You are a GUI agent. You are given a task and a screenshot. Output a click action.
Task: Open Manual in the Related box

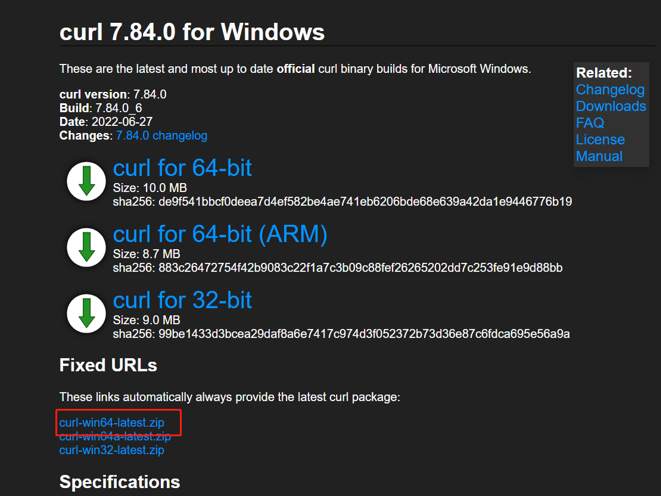point(599,156)
